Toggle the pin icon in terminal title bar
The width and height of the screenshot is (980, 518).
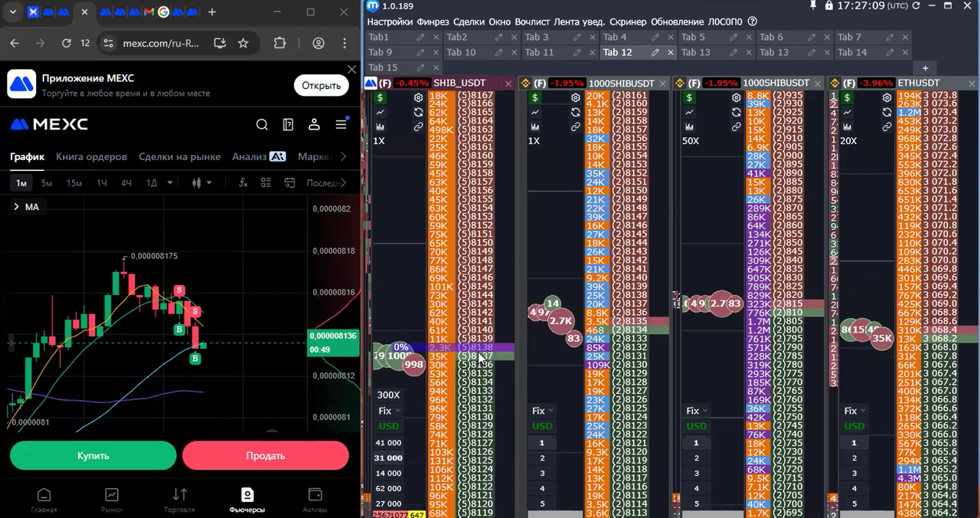(x=813, y=5)
